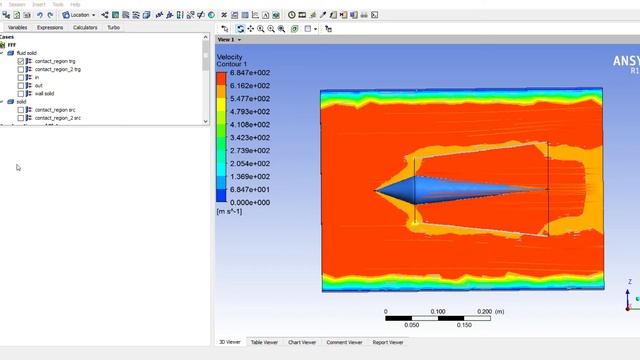Image resolution: width=640 pixels, height=360 pixels.
Task: Collapse the fluid solid tree node
Action: (x=2, y=53)
